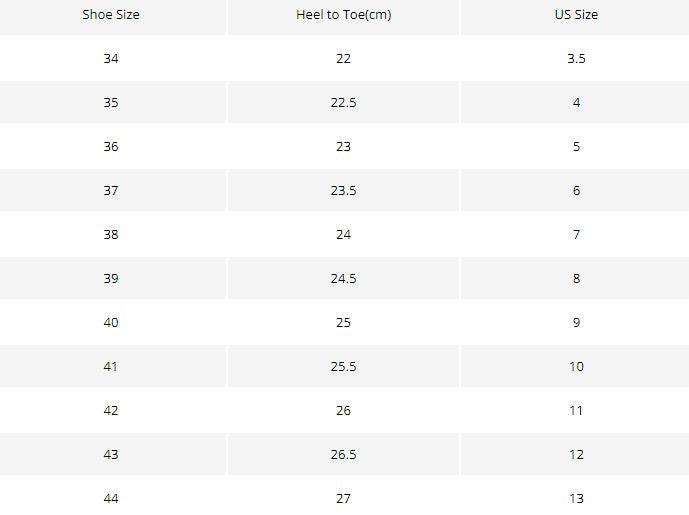
Task: Click the Heel to Toe(cm) header
Action: point(344,15)
